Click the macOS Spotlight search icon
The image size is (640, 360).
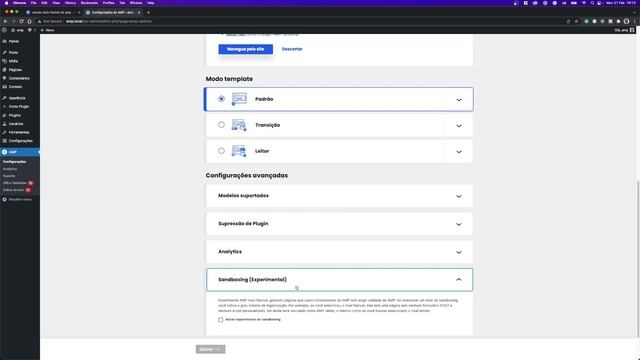coord(592,3)
